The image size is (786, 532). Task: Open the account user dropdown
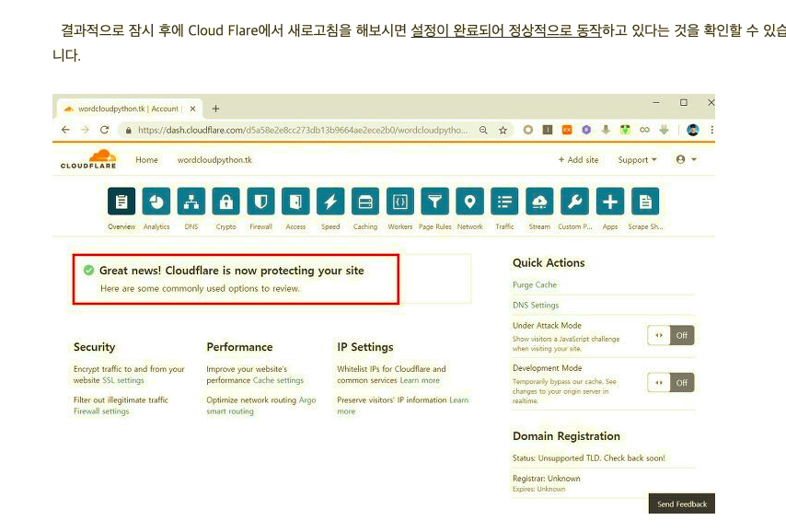click(687, 159)
